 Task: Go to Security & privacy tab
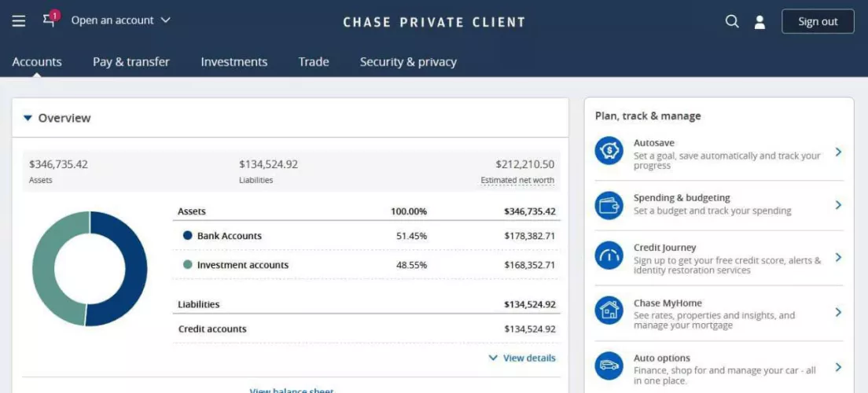[x=408, y=62]
